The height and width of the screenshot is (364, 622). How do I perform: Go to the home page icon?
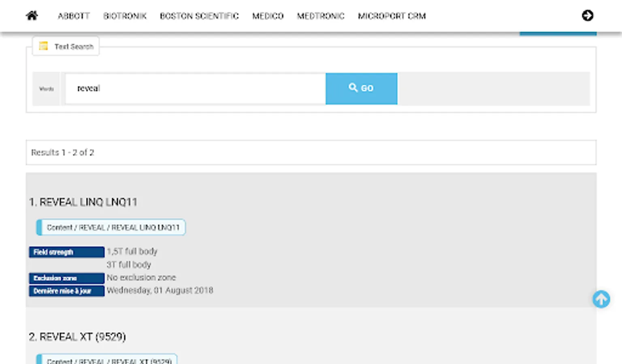pos(32,16)
